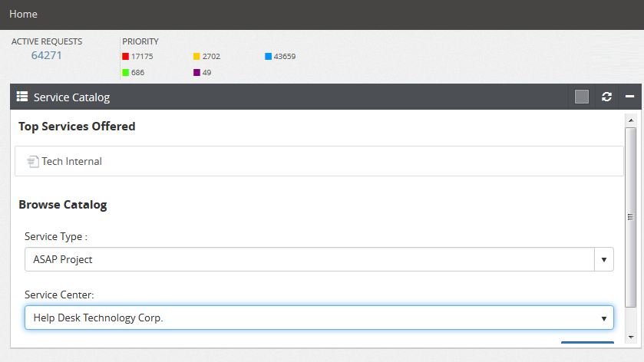Expand the Service Center dropdown
This screenshot has height=362, width=644.
click(603, 318)
